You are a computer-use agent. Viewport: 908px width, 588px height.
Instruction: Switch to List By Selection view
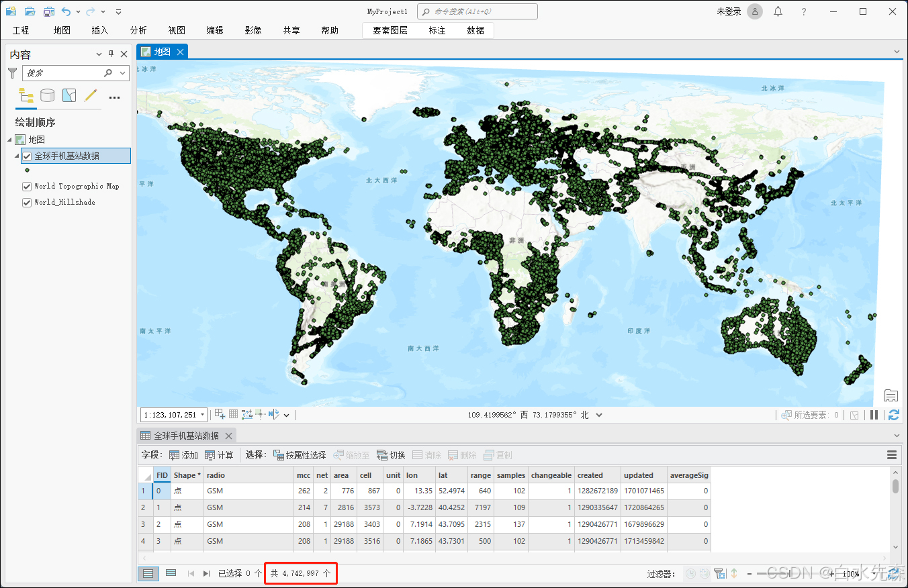(69, 95)
